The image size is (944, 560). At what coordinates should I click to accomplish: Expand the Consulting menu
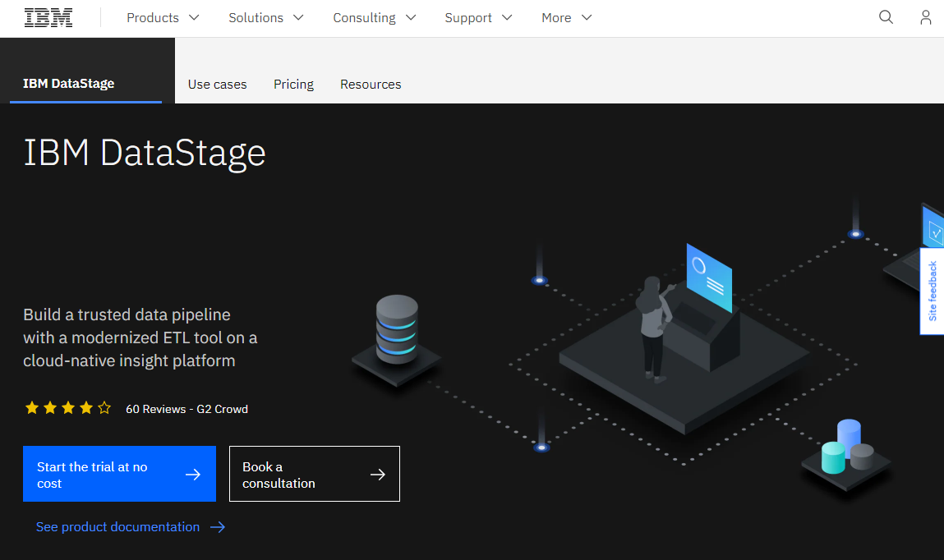click(x=375, y=18)
